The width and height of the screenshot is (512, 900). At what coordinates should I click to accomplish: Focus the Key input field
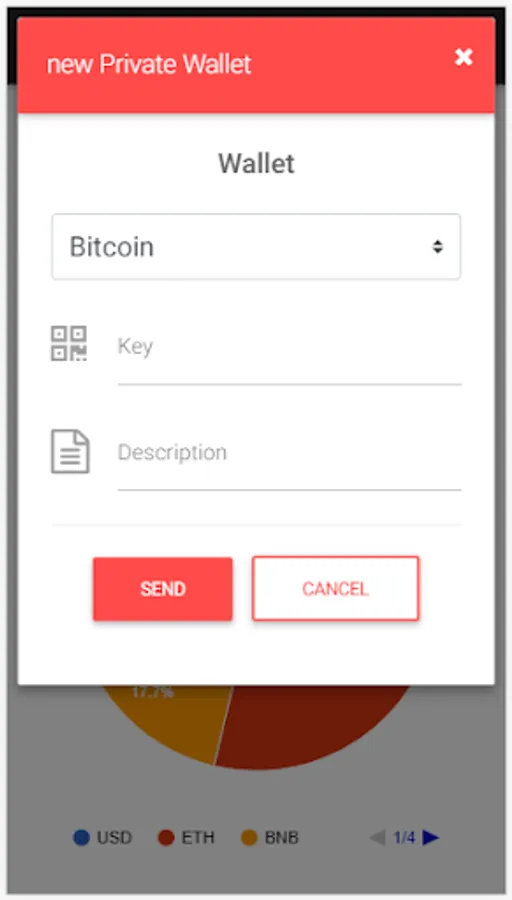[289, 347]
